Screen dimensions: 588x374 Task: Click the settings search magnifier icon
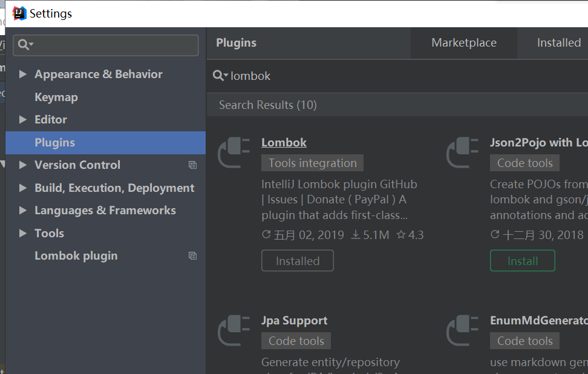point(25,45)
